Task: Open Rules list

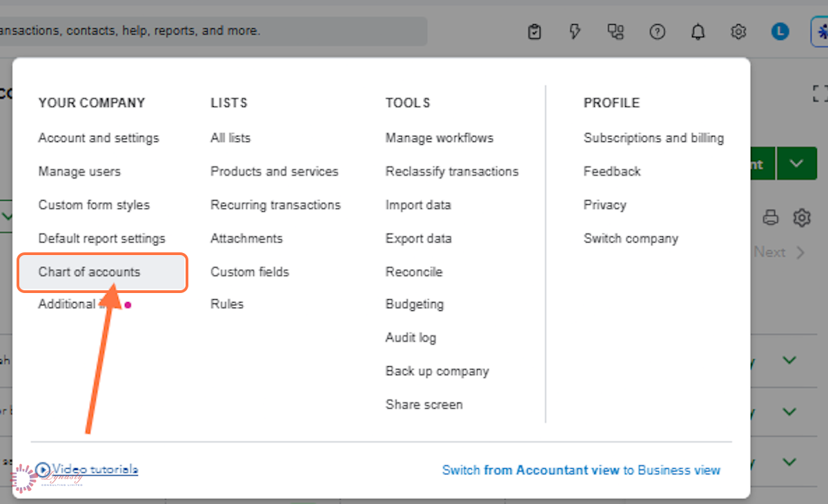Action: 227,304
